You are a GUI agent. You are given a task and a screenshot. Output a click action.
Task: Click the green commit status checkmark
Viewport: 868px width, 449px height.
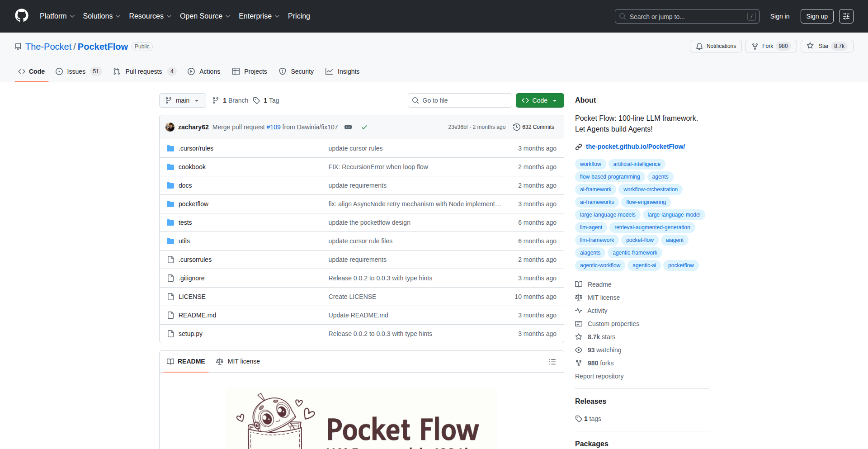[364, 127]
